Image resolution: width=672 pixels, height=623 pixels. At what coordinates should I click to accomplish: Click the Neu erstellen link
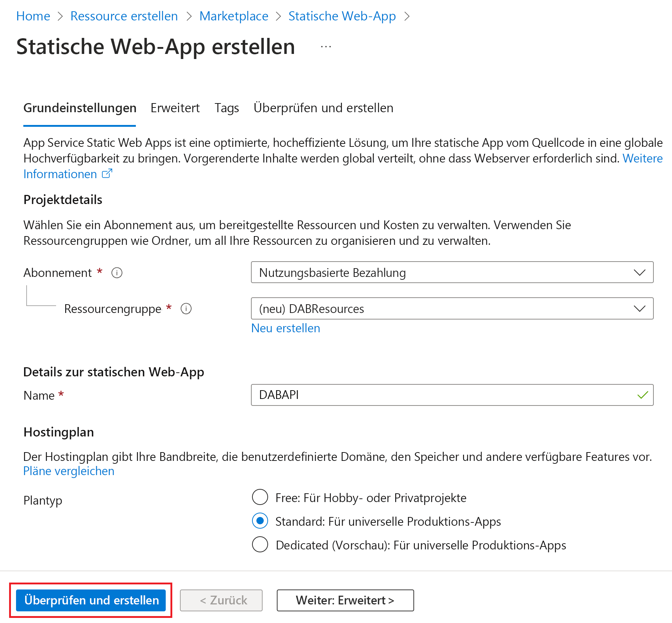(286, 328)
